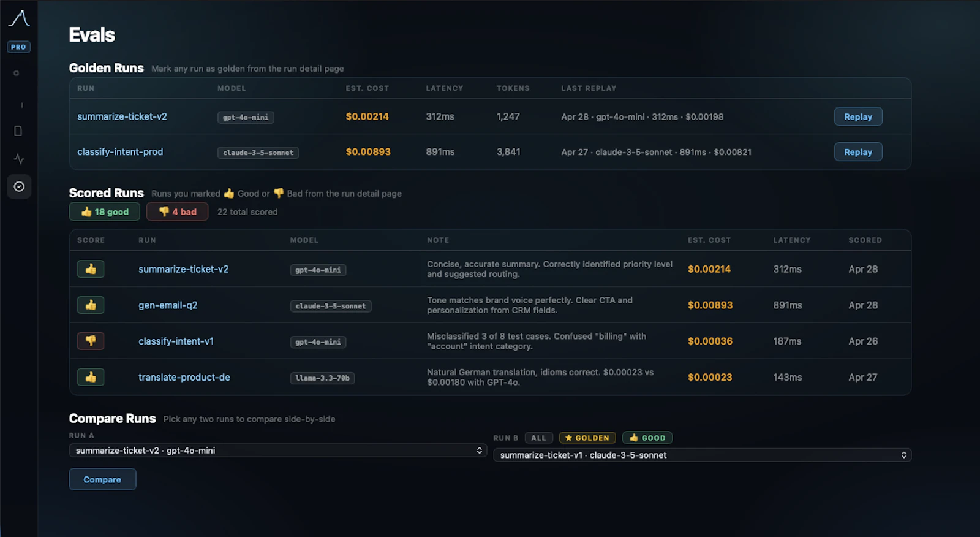Click the PRO badge in the sidebar
The height and width of the screenshot is (537, 980).
pos(18,47)
